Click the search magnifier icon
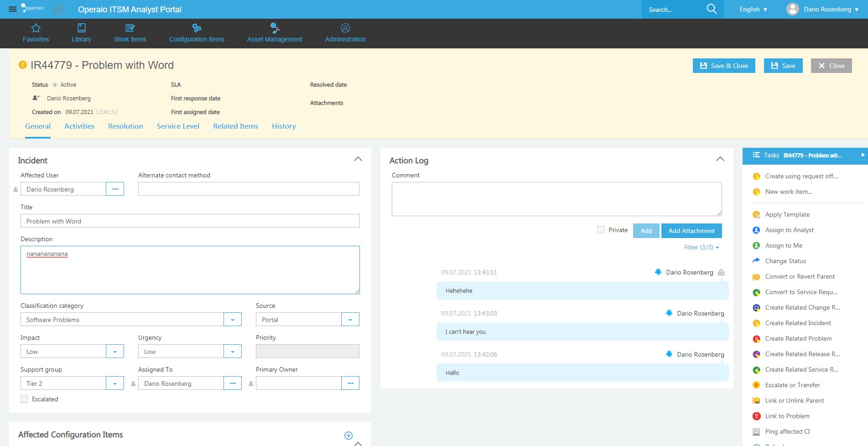 tap(711, 9)
